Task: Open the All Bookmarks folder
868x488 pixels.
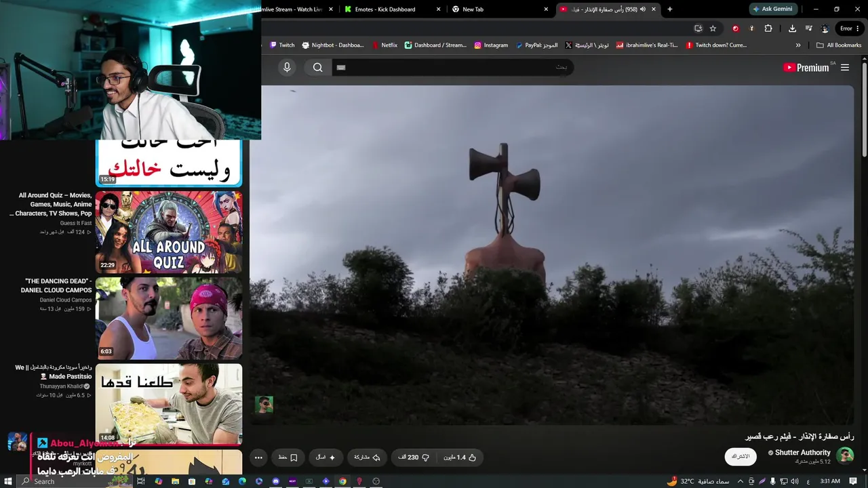Action: tap(839, 45)
